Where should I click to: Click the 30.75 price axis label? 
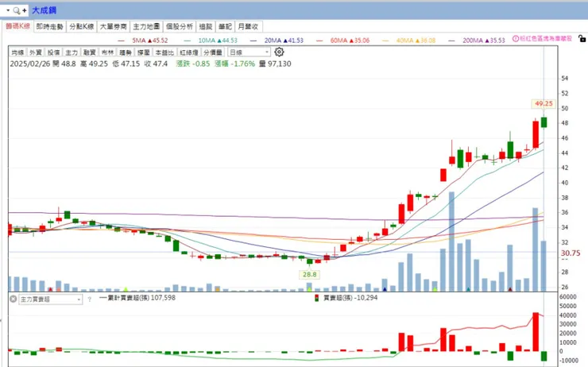571,253
